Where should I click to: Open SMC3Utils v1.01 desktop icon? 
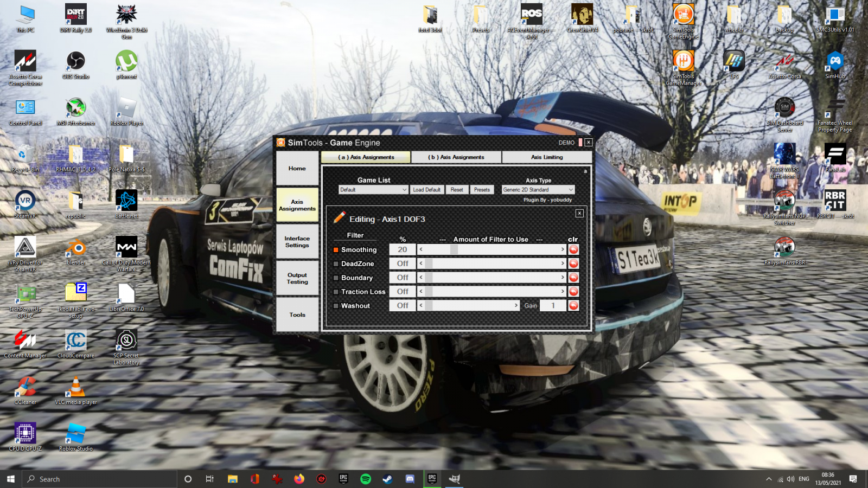pyautogui.click(x=835, y=18)
